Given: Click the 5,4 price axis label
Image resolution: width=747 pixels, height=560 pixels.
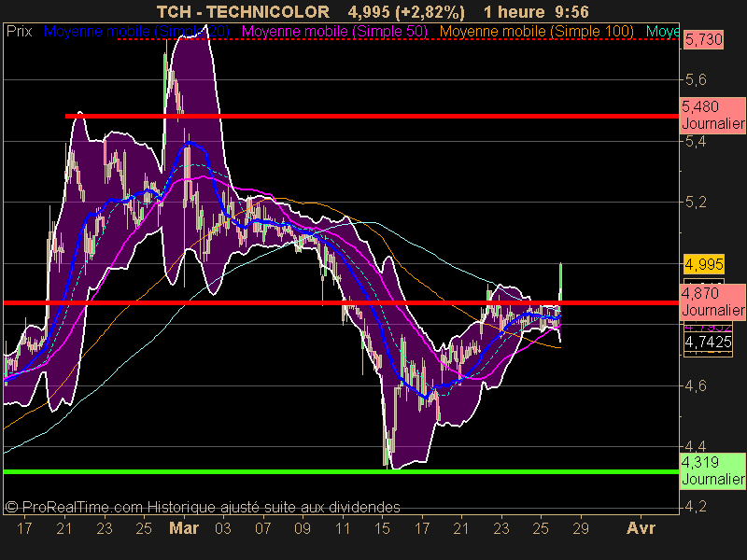Looking at the screenshot, I should [x=696, y=142].
